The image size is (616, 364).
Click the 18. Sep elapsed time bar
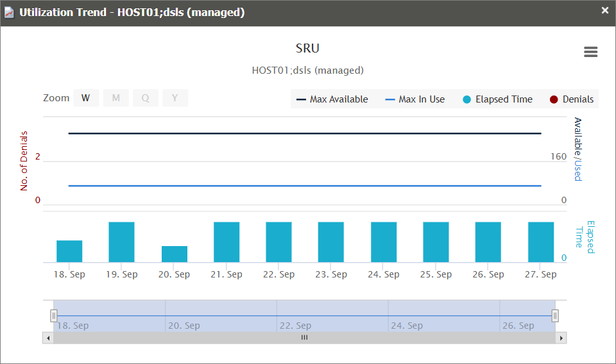point(69,251)
